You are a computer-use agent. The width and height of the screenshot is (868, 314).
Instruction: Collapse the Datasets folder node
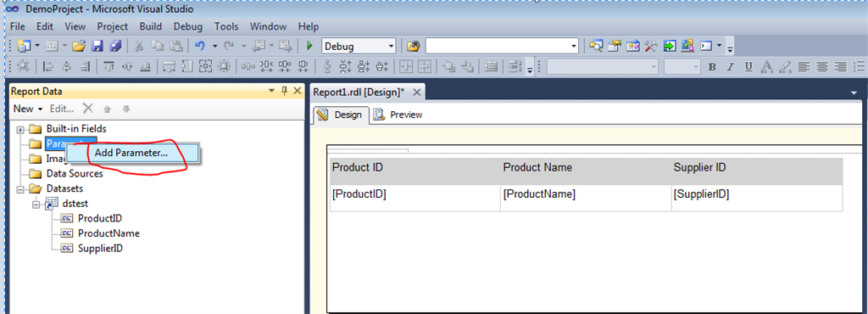(21, 189)
